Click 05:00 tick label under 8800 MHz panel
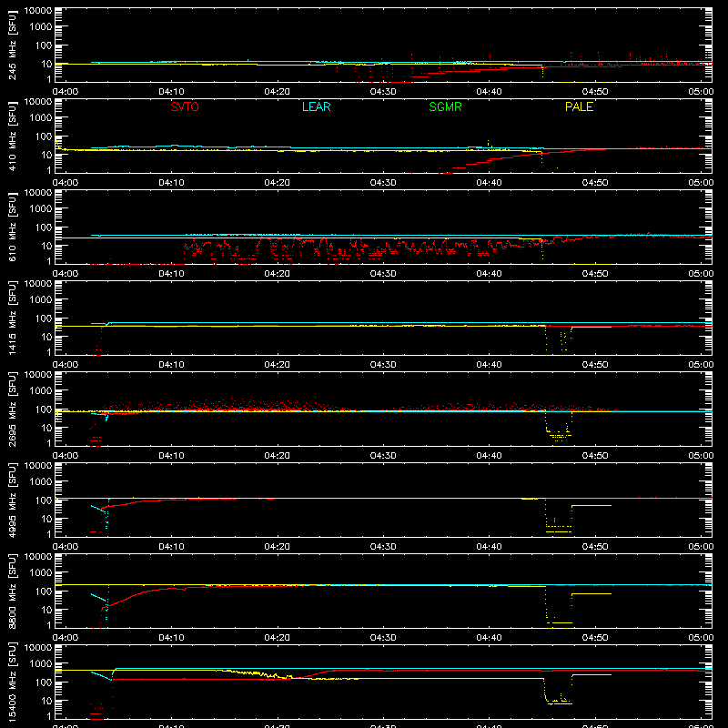Viewport: 728px width, 728px height. pos(701,638)
